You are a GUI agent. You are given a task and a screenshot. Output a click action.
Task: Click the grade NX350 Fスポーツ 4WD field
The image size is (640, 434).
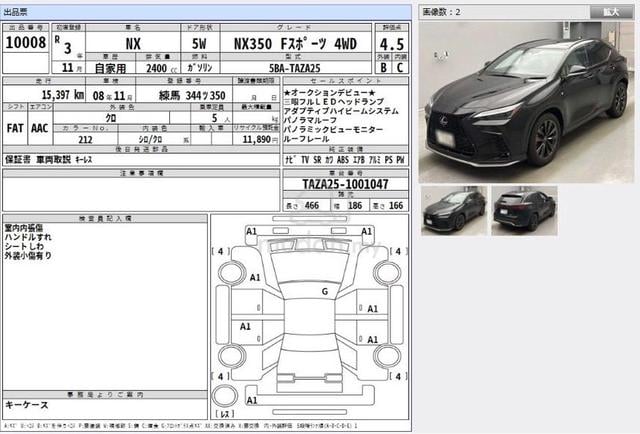point(295,44)
